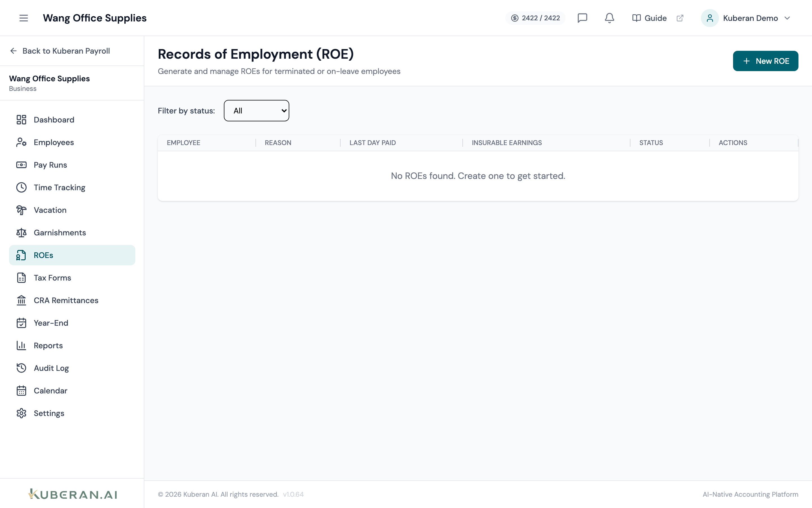The height and width of the screenshot is (508, 812).
Task: Click the CRA Remittances bank icon
Action: click(x=21, y=300)
